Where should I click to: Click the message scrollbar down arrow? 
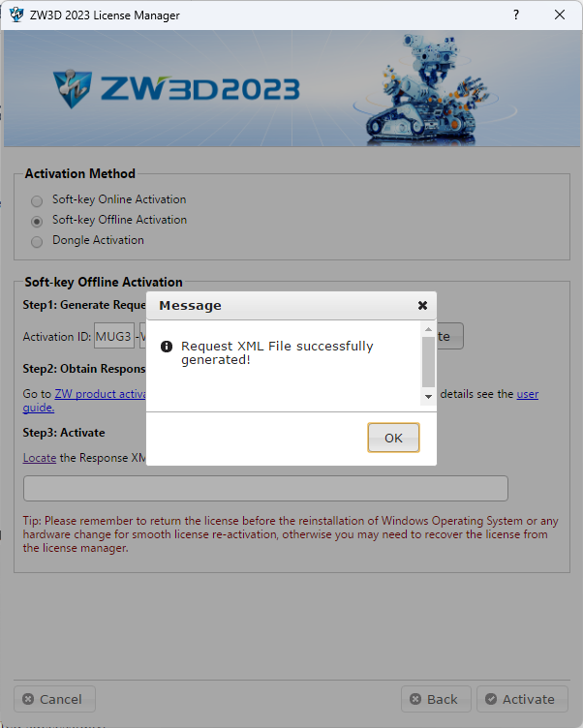pyautogui.click(x=428, y=397)
